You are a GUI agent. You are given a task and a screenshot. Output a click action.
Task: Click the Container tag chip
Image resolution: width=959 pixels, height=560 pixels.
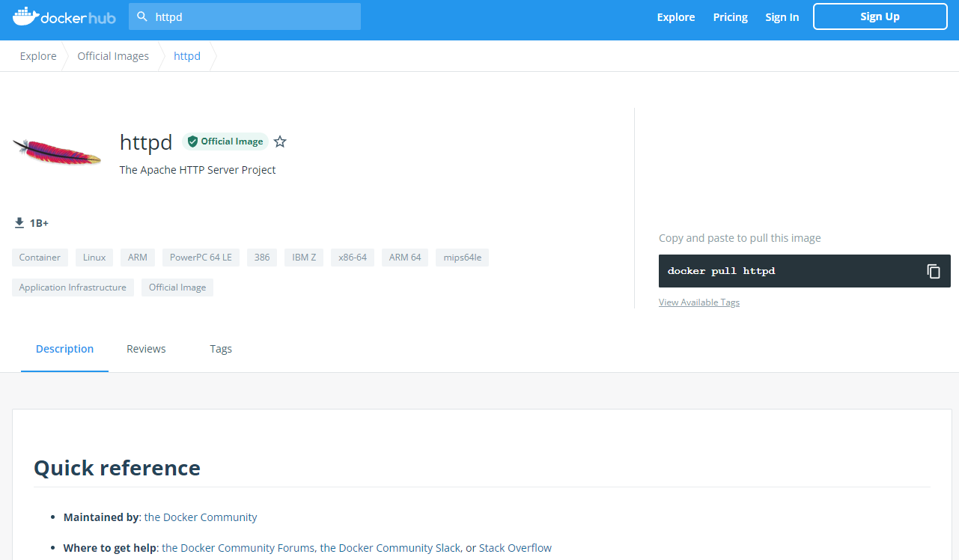pyautogui.click(x=40, y=258)
